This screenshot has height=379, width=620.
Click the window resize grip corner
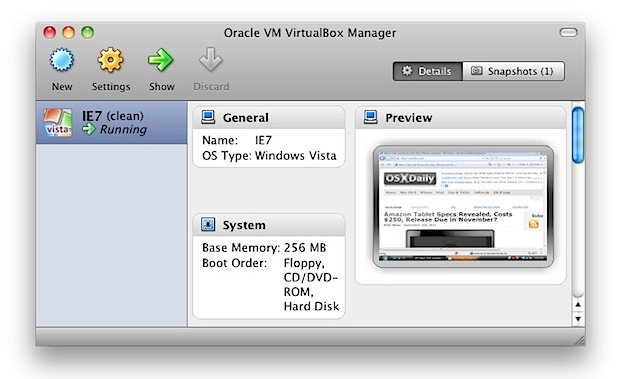pyautogui.click(x=579, y=340)
